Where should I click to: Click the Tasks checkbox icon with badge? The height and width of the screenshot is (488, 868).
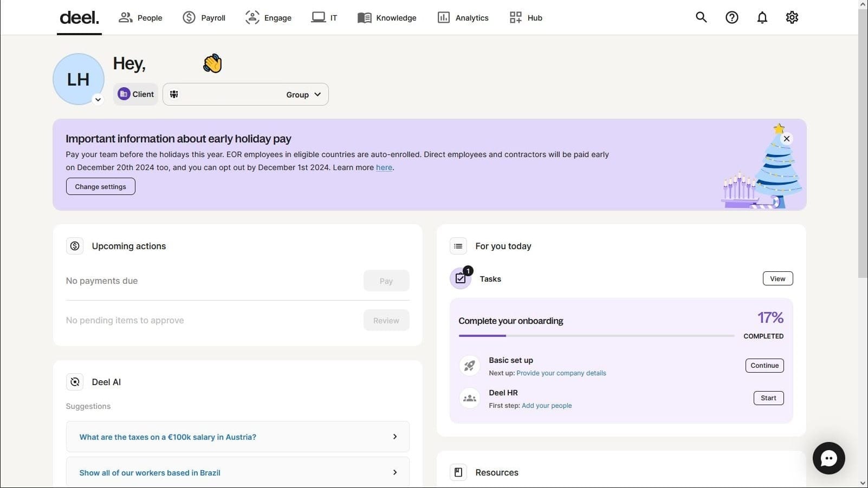coord(461,278)
